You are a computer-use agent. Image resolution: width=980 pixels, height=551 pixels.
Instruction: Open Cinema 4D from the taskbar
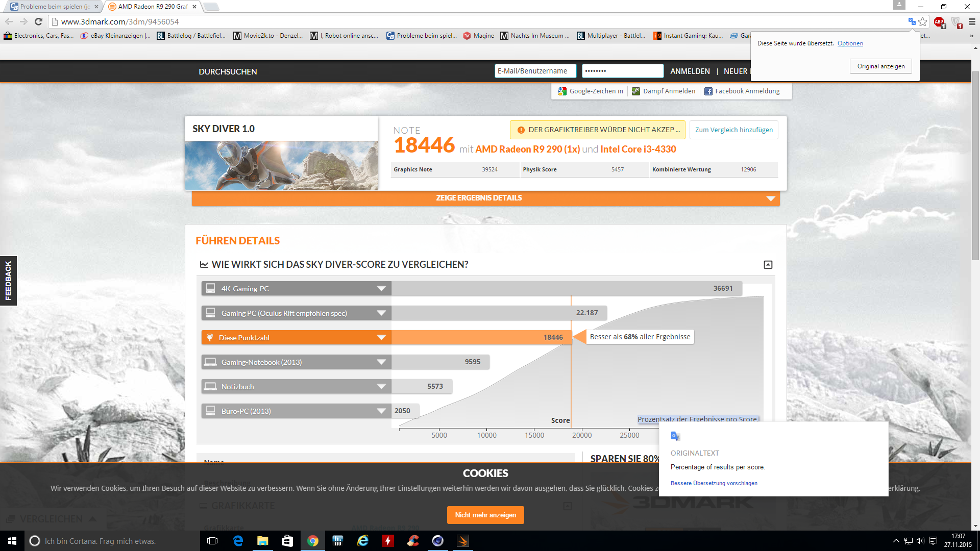[438, 541]
